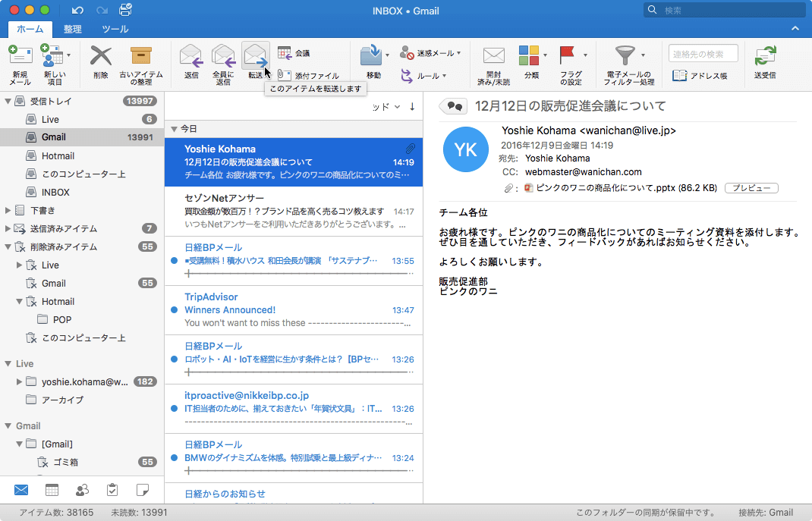
Task: Click the 転送 (Forward) icon
Action: (256, 57)
